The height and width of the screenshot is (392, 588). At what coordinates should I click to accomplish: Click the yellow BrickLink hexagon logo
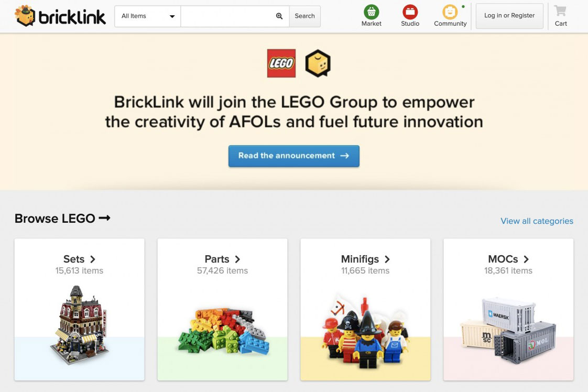click(318, 63)
